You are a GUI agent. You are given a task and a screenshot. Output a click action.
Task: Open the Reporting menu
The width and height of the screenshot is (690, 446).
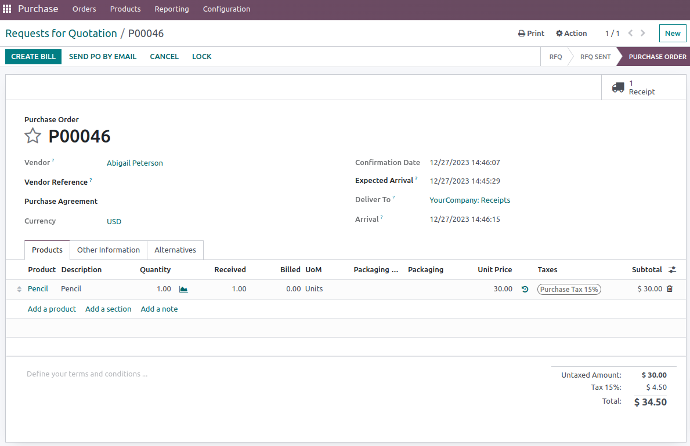[x=171, y=9]
